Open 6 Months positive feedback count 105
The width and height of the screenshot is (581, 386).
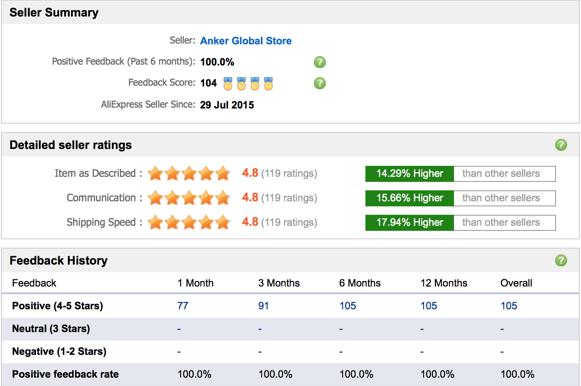[348, 306]
